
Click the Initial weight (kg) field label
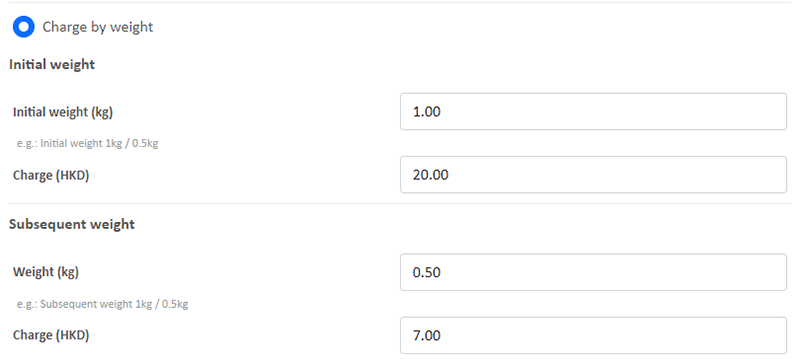pos(63,112)
